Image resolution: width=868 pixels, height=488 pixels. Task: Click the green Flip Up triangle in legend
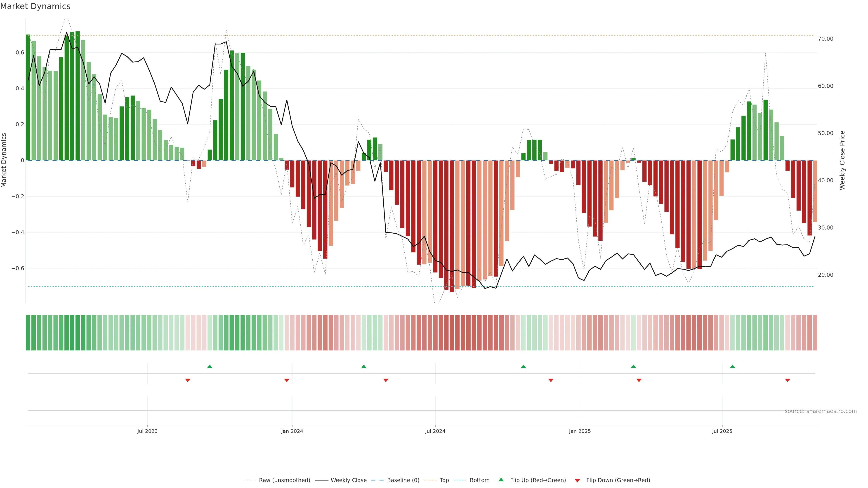click(x=501, y=480)
